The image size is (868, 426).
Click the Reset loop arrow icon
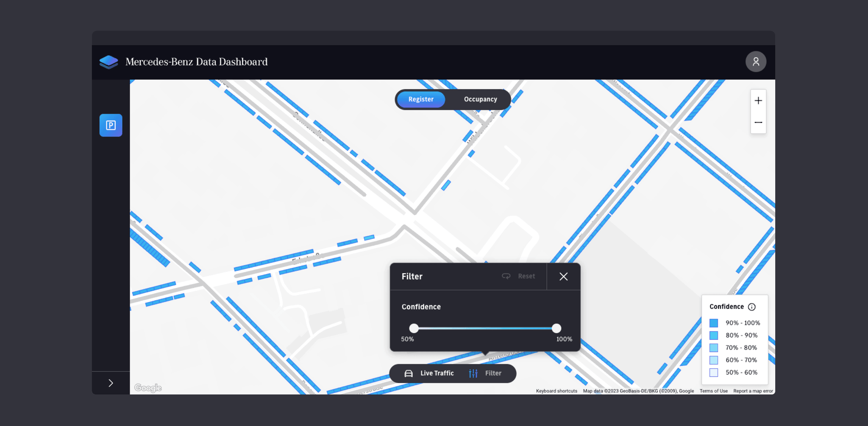click(506, 276)
